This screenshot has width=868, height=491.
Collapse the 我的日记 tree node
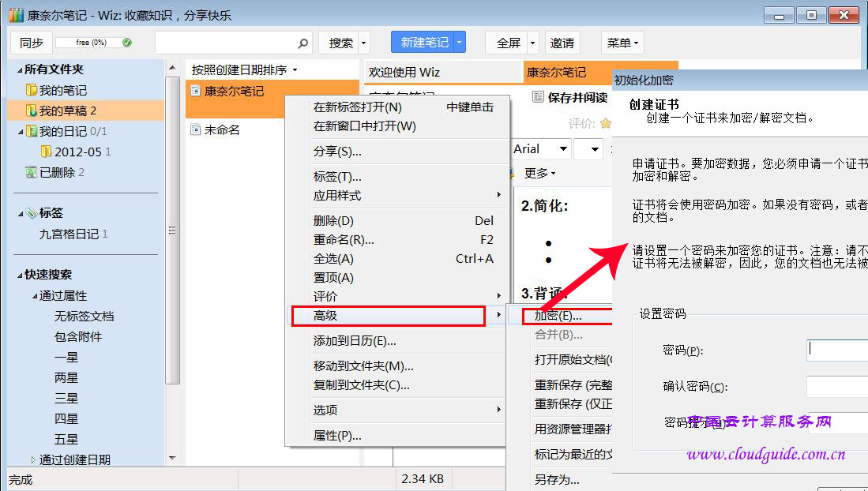pyautogui.click(x=21, y=132)
